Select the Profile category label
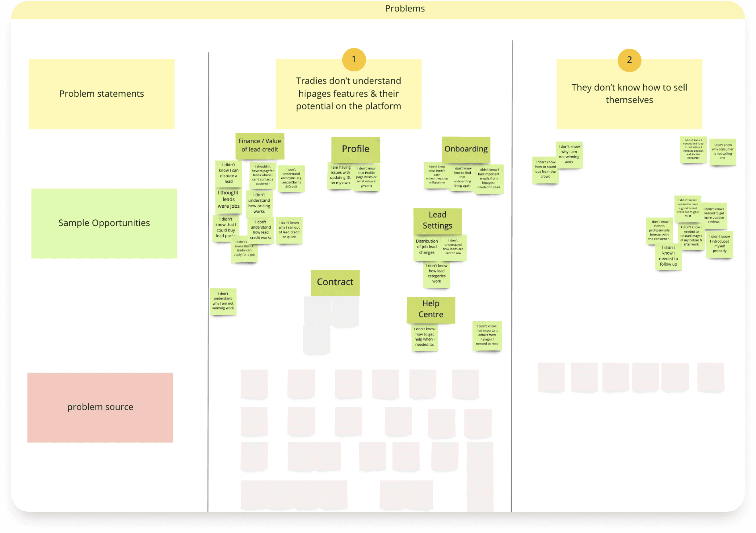This screenshot has height=533, width=756. tap(355, 149)
